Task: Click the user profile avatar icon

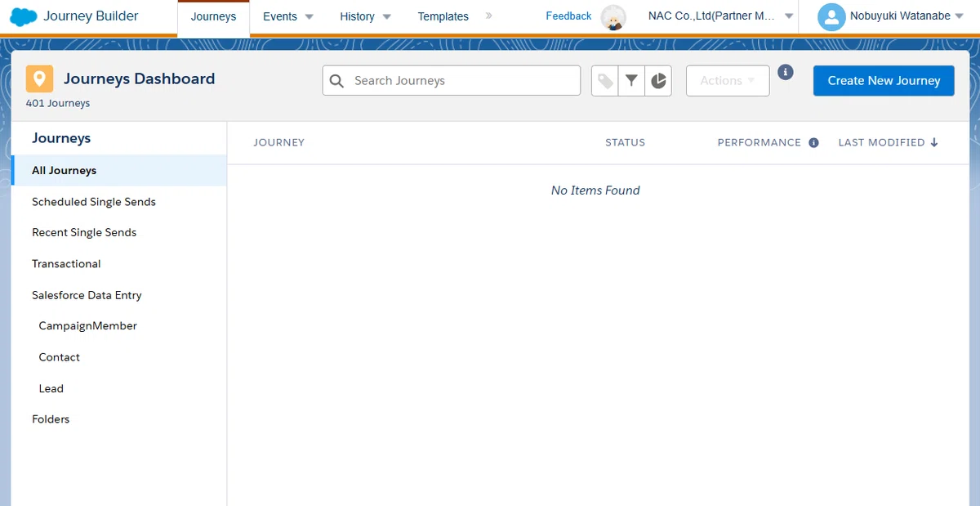Action: pyautogui.click(x=831, y=17)
